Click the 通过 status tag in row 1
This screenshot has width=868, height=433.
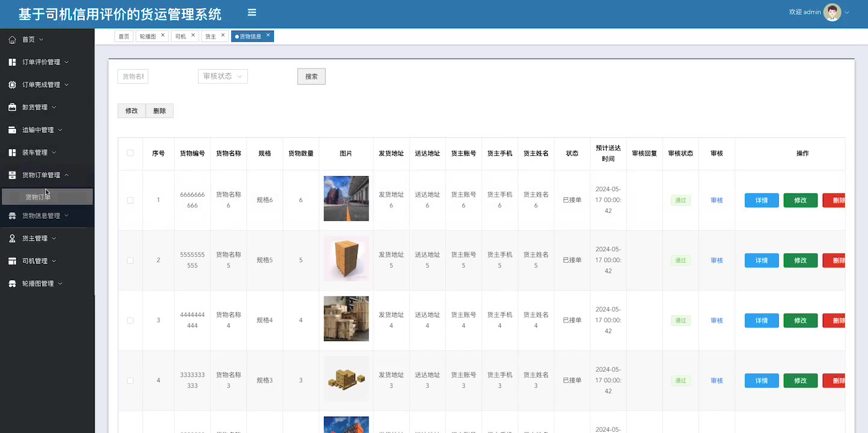pyautogui.click(x=681, y=200)
